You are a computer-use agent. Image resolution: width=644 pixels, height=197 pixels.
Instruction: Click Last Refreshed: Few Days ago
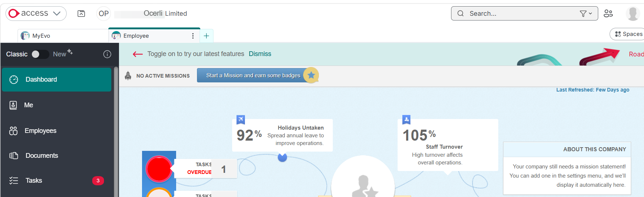point(593,90)
